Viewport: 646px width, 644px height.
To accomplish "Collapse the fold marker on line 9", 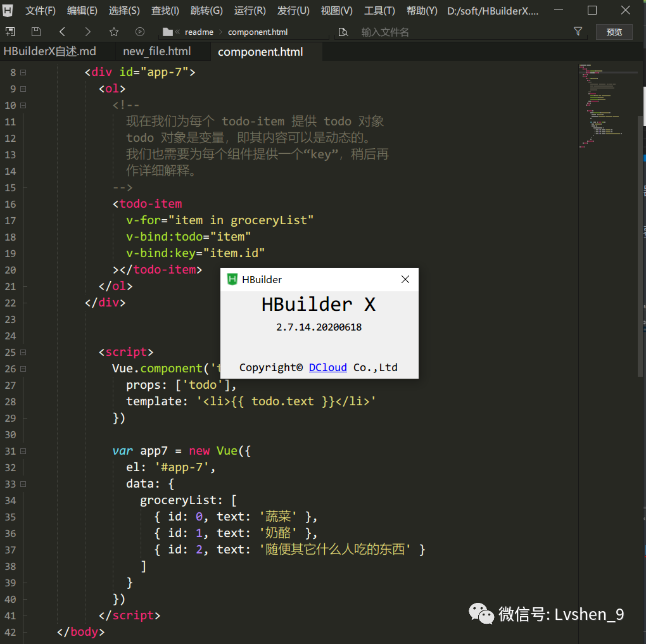I will (x=23, y=89).
